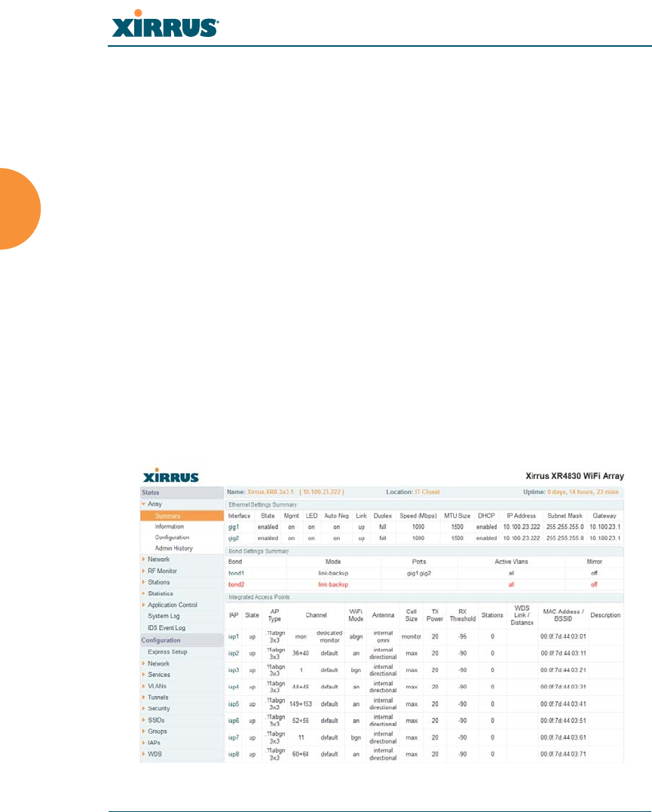Click the Status section header
This screenshot has height=812, width=652.
(182, 492)
